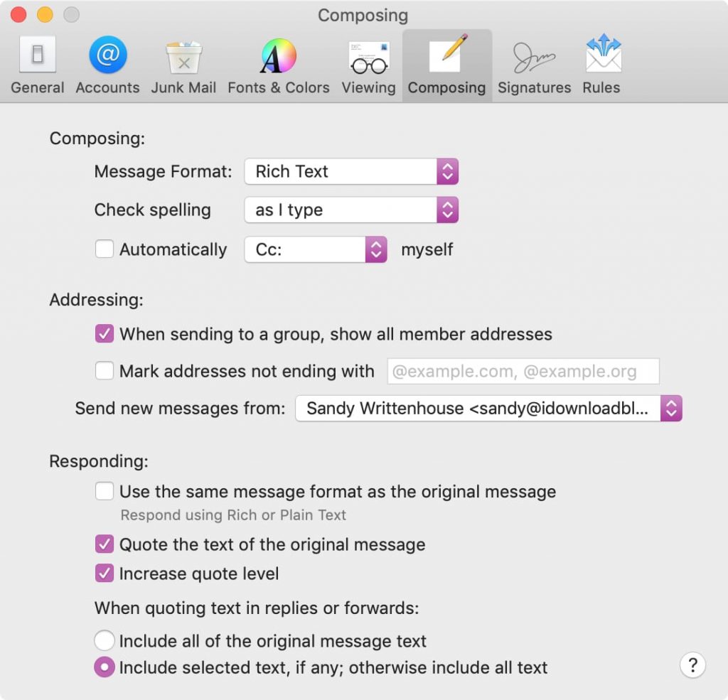728x700 pixels.
Task: Select the Accounts icon
Action: (x=107, y=64)
